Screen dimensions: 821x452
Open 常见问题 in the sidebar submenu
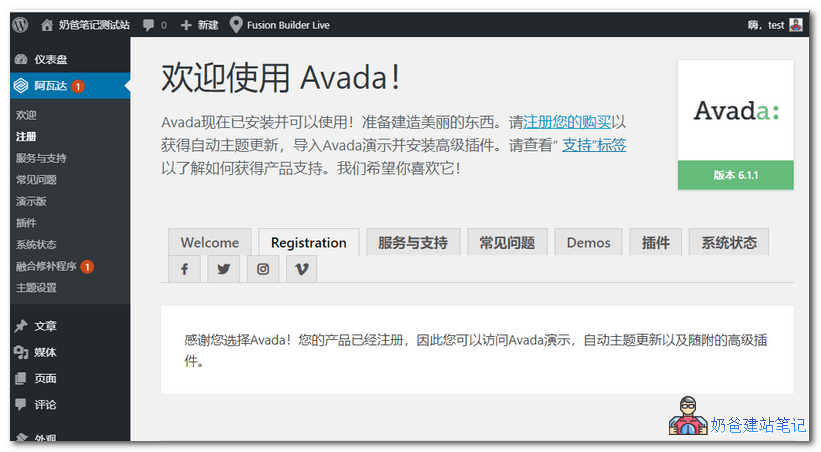(36, 180)
